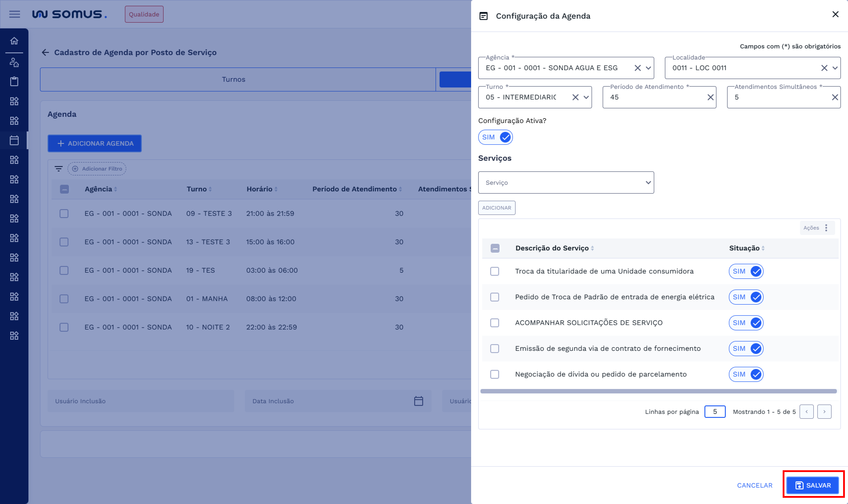Toggle SIM for Negociação de dívida service
Viewport: 848px width, 504px height.
click(746, 374)
